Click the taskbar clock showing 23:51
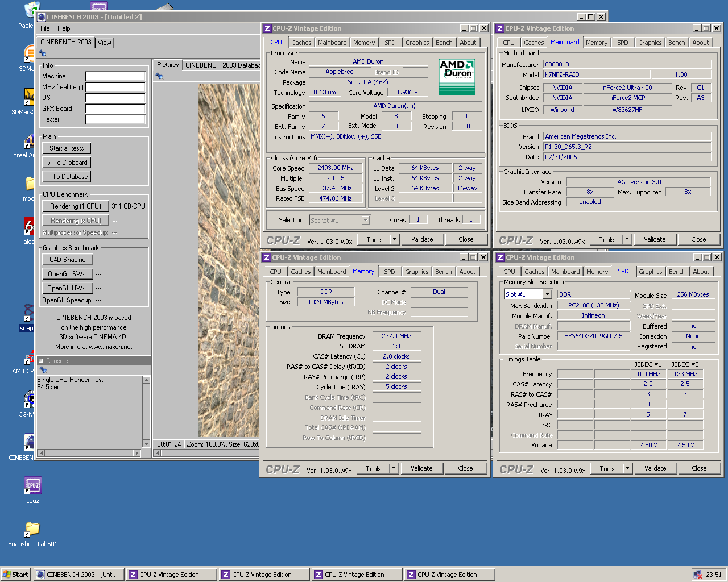Image resolution: width=728 pixels, height=582 pixels. point(714,575)
